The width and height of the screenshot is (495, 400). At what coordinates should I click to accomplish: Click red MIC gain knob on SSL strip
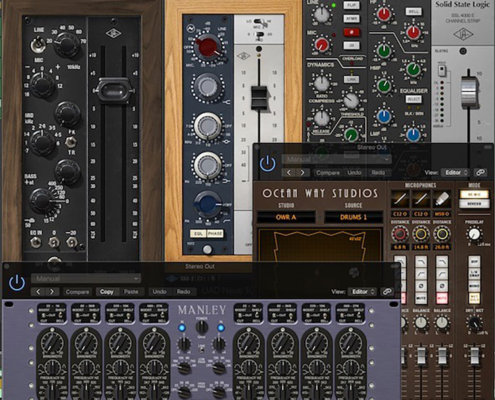(x=322, y=45)
